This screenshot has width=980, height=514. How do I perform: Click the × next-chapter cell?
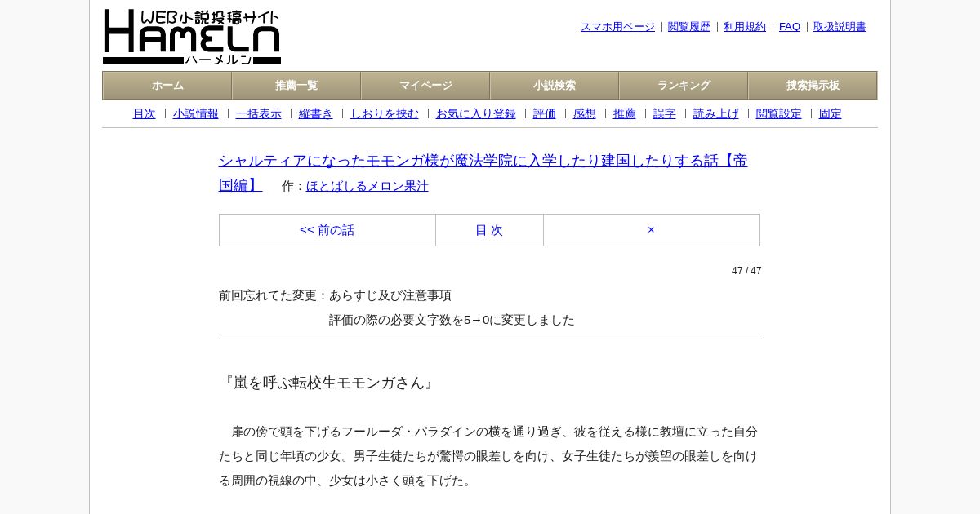click(x=652, y=230)
